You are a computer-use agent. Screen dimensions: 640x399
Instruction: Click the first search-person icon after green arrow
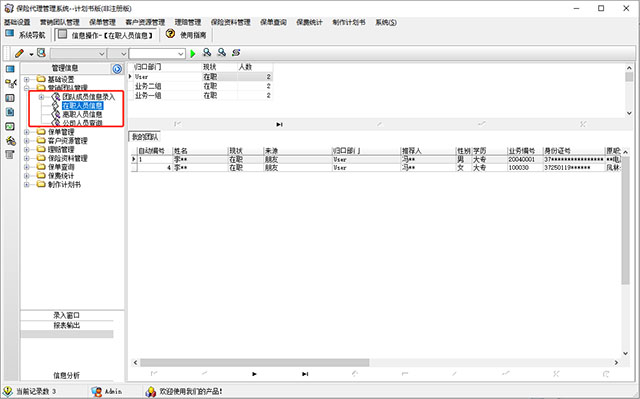point(207,53)
